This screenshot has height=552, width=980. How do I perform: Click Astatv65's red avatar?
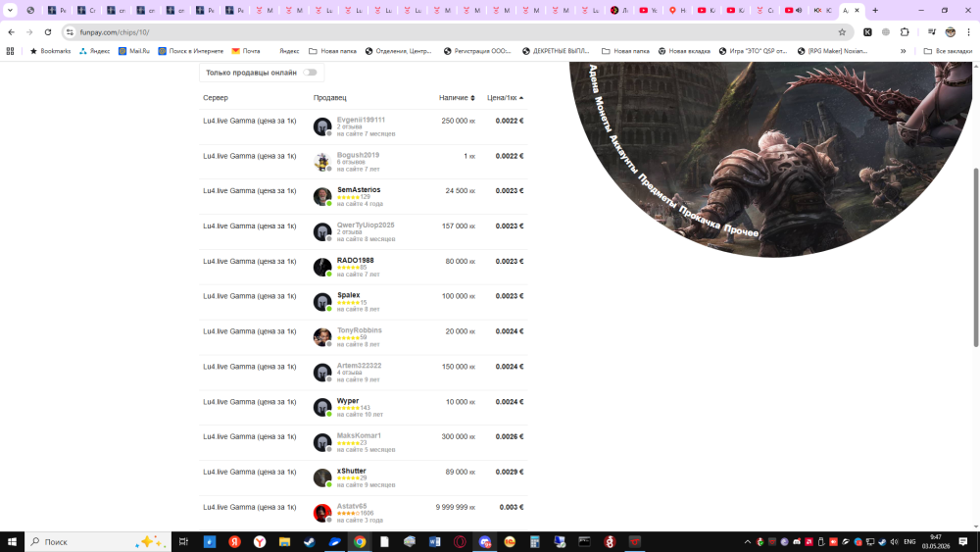click(x=322, y=513)
